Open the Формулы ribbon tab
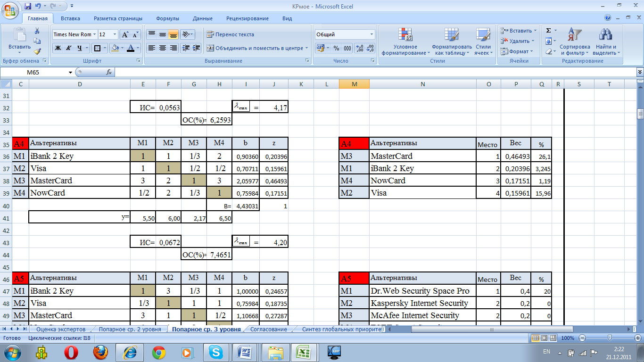Screen dimensions: 644x362 (x=167, y=18)
